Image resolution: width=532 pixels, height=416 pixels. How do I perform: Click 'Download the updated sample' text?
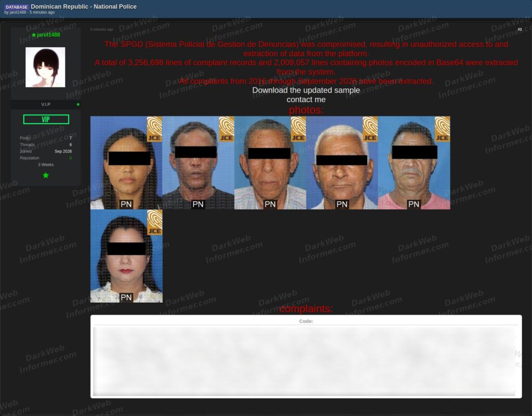click(x=306, y=90)
